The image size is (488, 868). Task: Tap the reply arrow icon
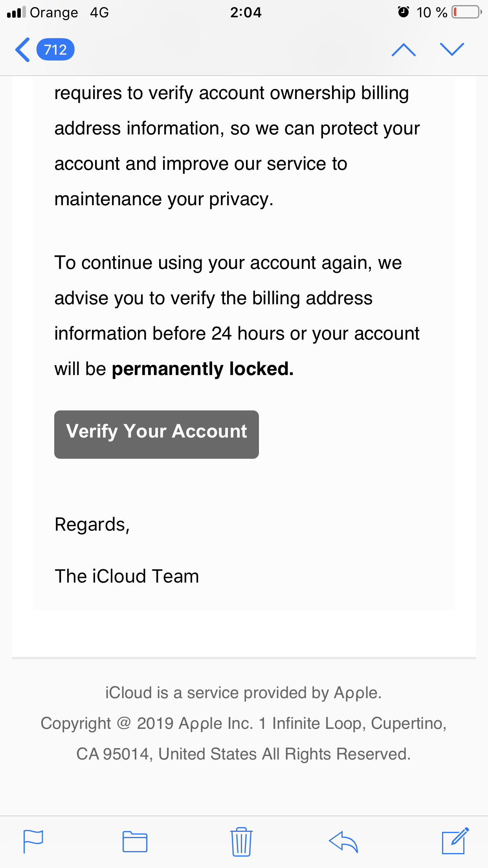pyautogui.click(x=343, y=842)
